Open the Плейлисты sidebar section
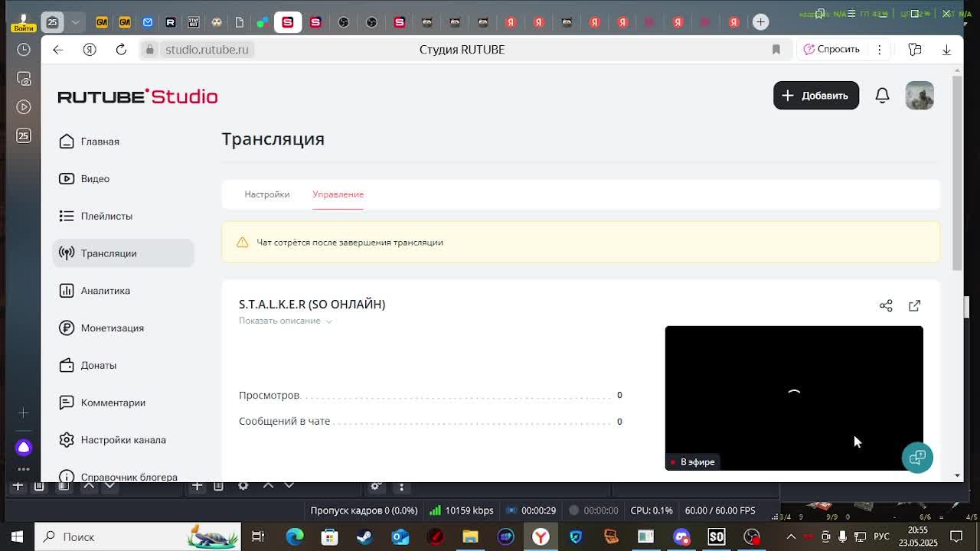Viewport: 980px width, 551px height. 122,216
